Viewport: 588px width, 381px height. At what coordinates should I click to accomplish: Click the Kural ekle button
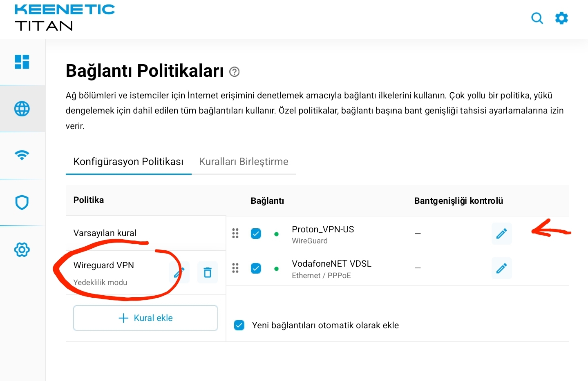[x=145, y=318]
